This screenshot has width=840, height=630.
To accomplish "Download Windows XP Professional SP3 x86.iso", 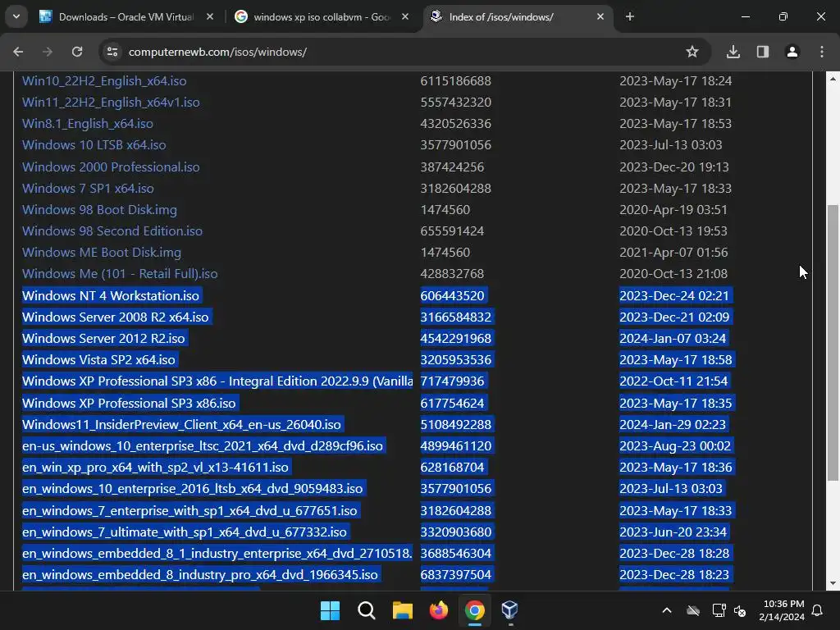I will tap(129, 403).
